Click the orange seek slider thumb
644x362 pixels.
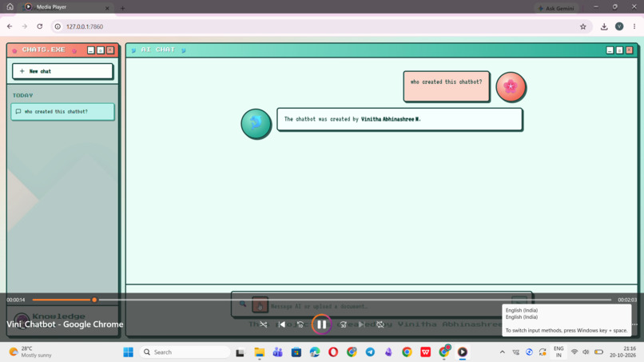[94, 300]
